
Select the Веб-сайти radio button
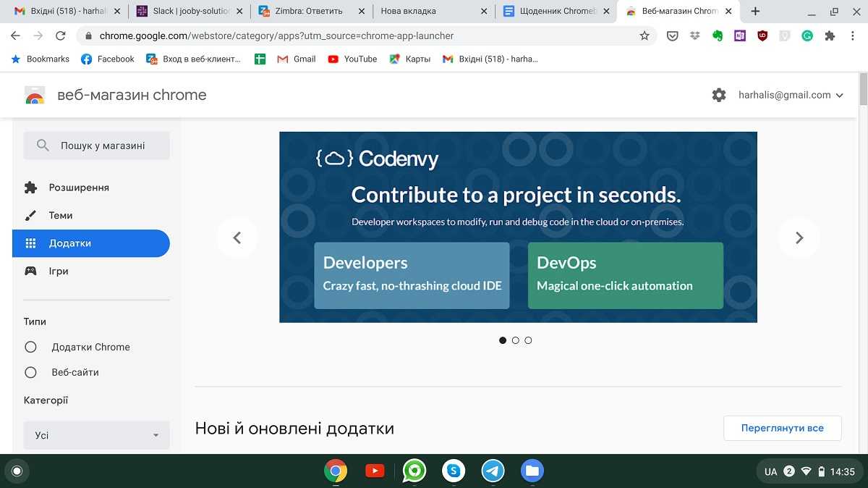(x=30, y=372)
